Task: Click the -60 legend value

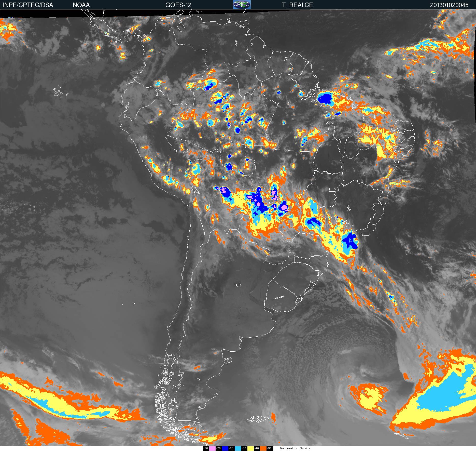Action: point(231,448)
